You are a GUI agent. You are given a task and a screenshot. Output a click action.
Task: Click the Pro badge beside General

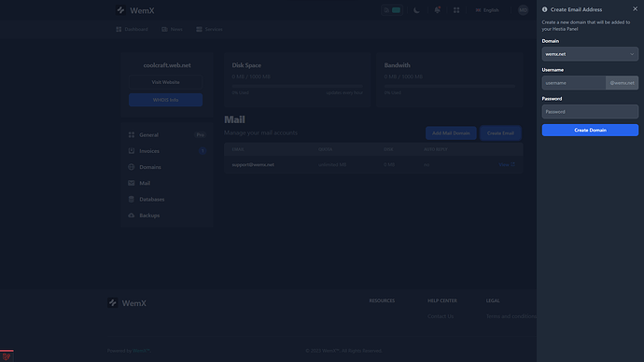tap(200, 134)
